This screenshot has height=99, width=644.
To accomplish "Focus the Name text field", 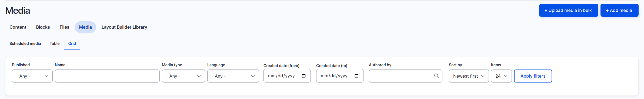I will [107, 76].
